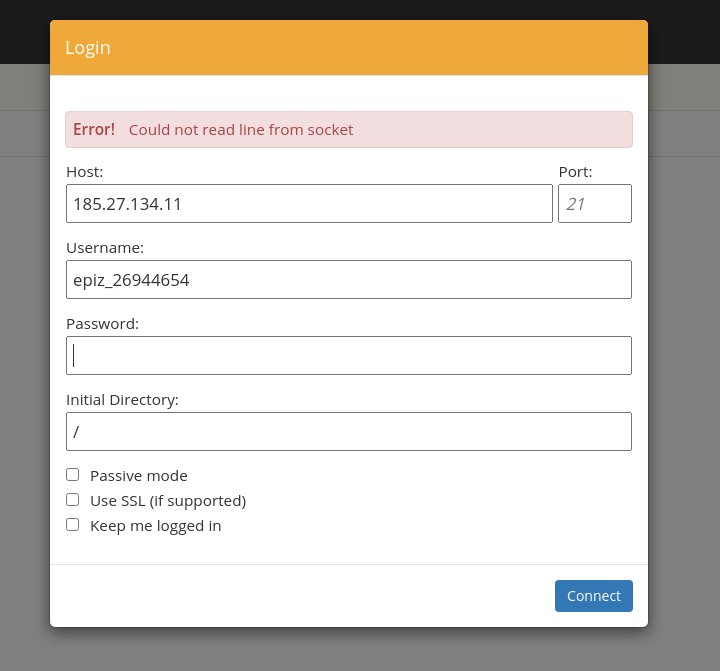This screenshot has height=671, width=720.
Task: Check the Keep me logged in box
Action: (73, 525)
